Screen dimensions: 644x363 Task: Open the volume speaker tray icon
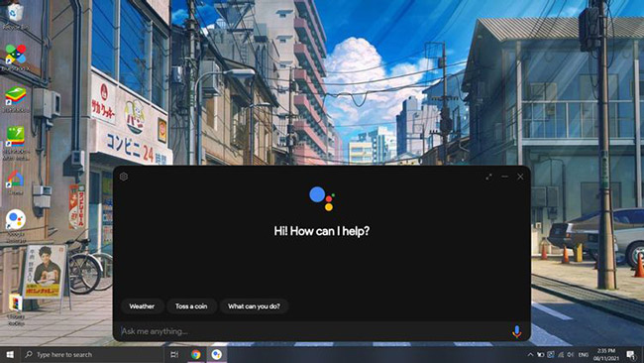pos(571,354)
